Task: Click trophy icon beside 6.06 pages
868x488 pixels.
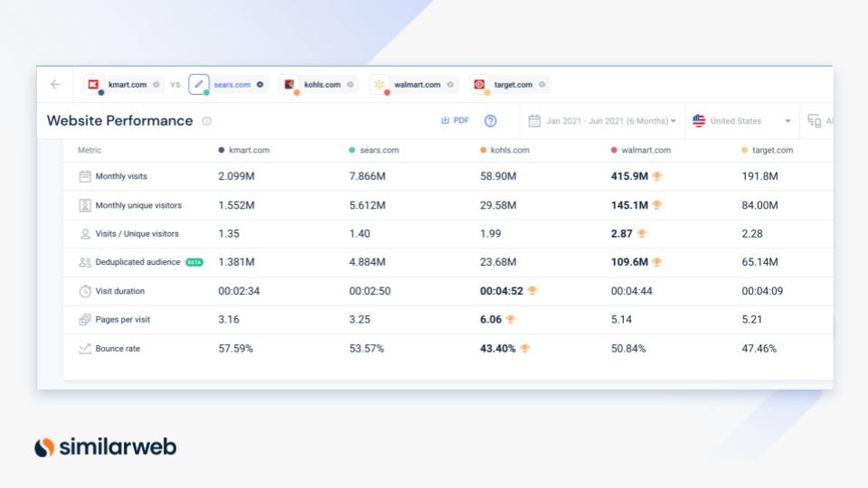Action: pyautogui.click(x=511, y=319)
